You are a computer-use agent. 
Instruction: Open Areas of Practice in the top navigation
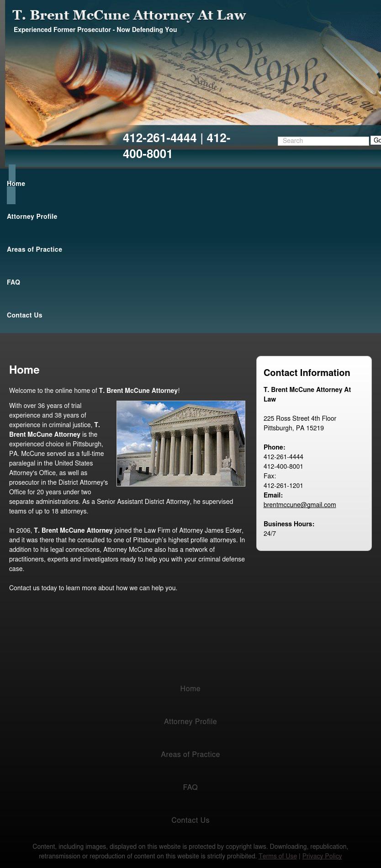(34, 249)
